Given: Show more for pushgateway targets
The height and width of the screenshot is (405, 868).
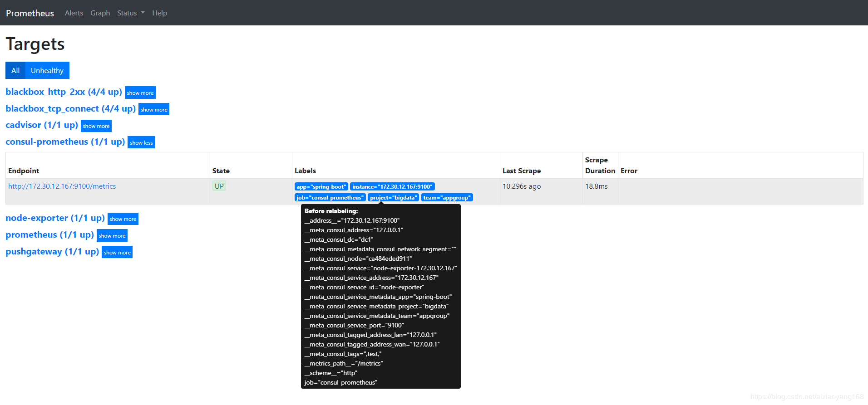Looking at the screenshot, I should [117, 252].
